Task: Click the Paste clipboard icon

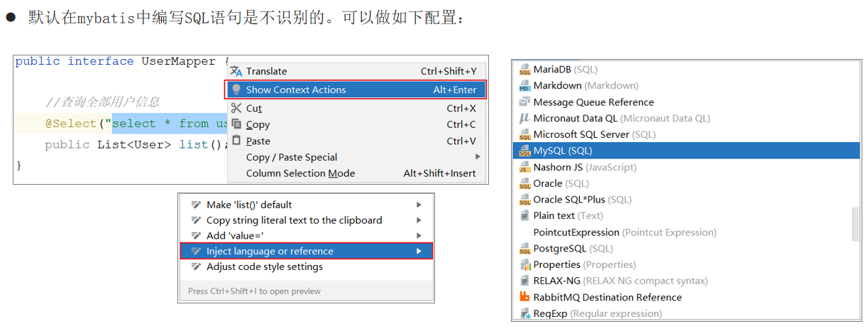Action: click(x=237, y=141)
